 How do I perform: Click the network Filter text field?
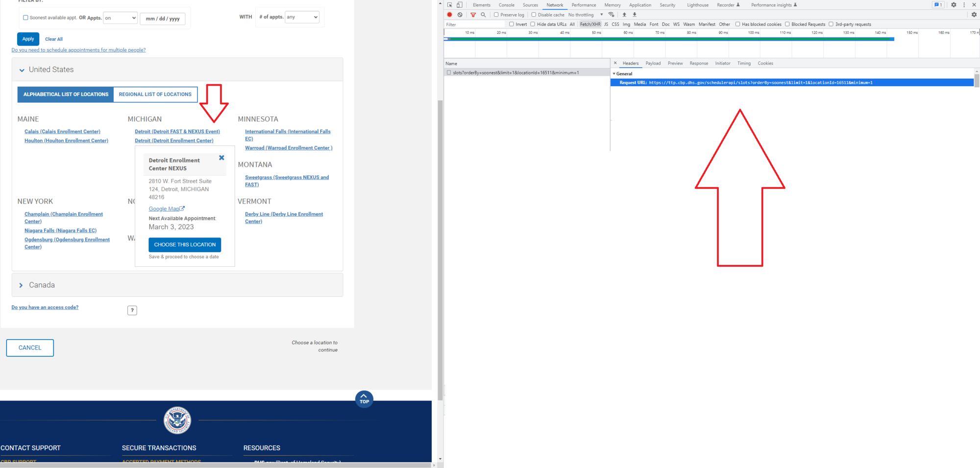pos(474,24)
